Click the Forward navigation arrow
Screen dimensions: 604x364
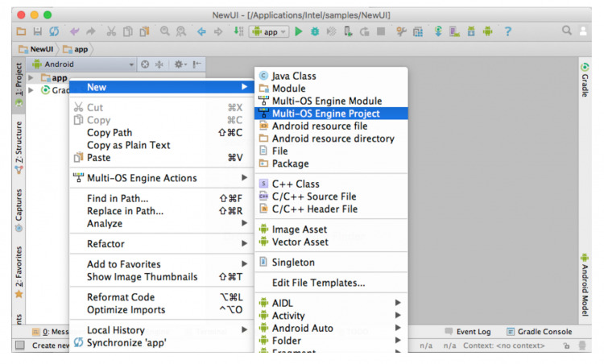(218, 31)
